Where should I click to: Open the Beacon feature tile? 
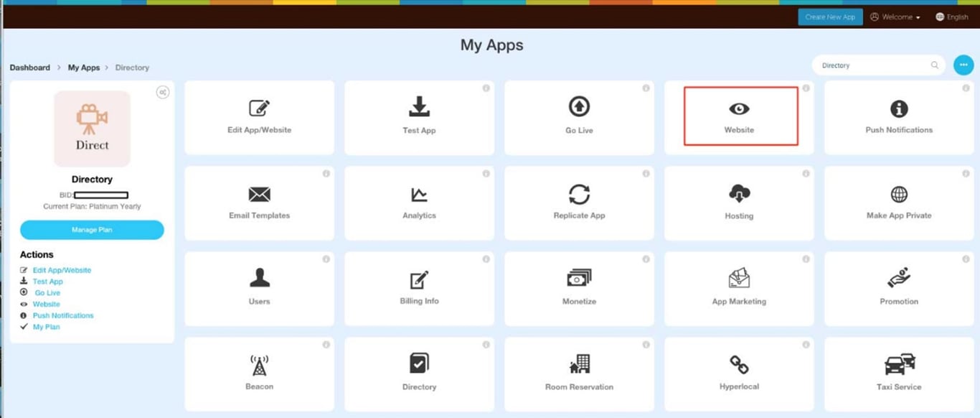coord(259,373)
